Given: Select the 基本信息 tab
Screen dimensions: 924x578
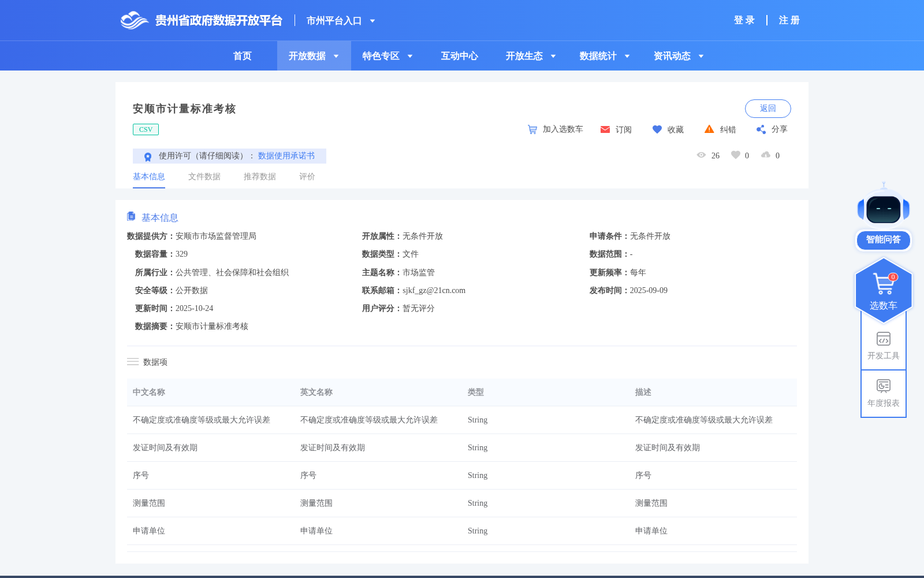Looking at the screenshot, I should (x=149, y=177).
